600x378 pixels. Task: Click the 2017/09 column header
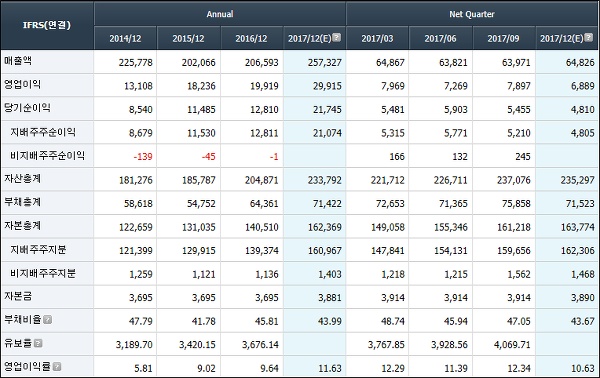[503, 38]
